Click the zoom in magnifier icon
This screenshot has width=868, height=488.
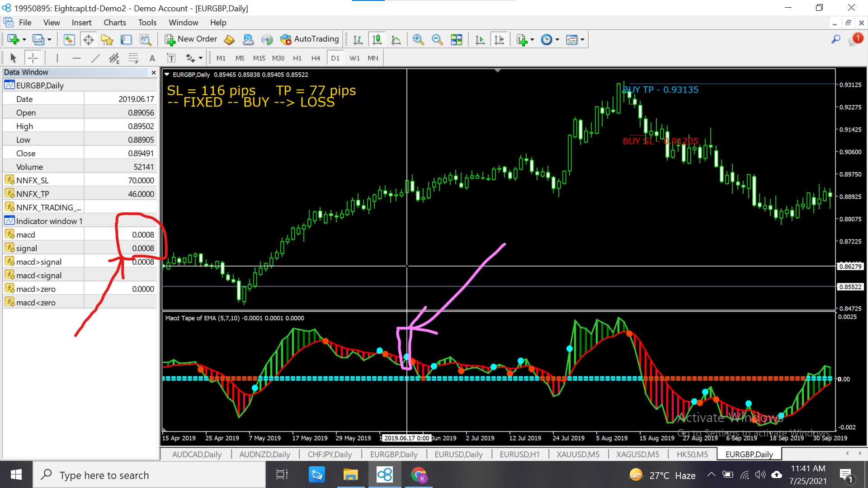418,40
